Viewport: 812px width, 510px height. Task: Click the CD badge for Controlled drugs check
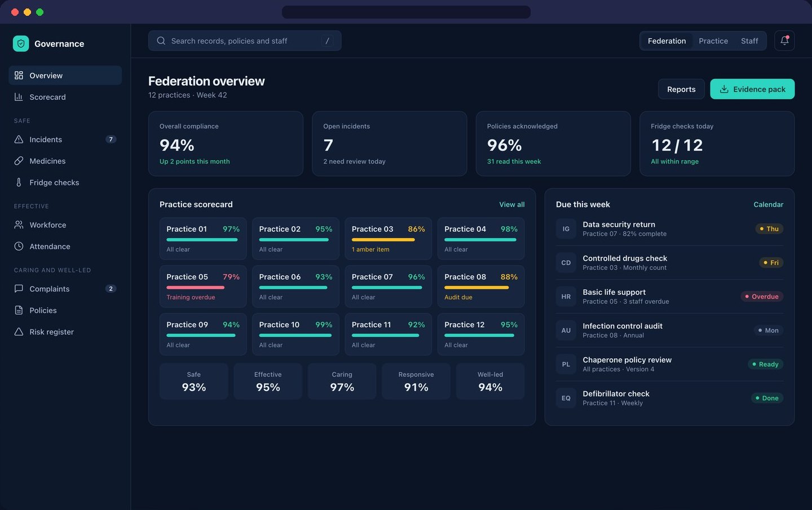(566, 262)
